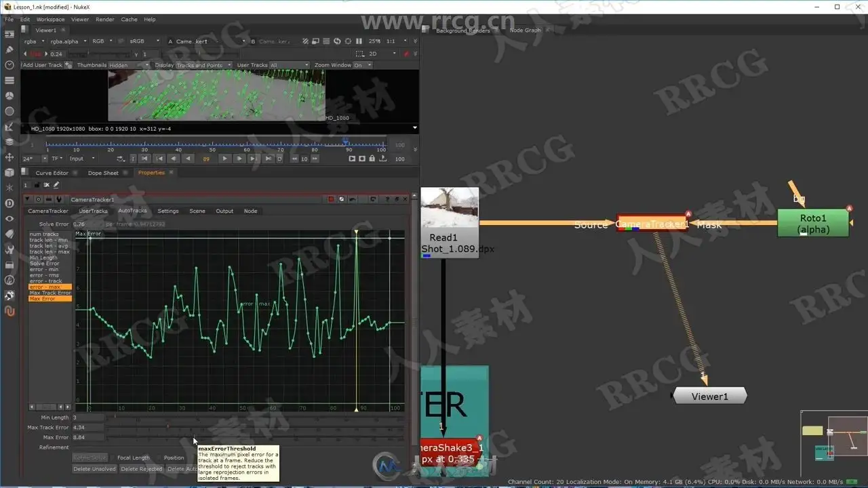Open the Views nodes eye icon

[9, 219]
